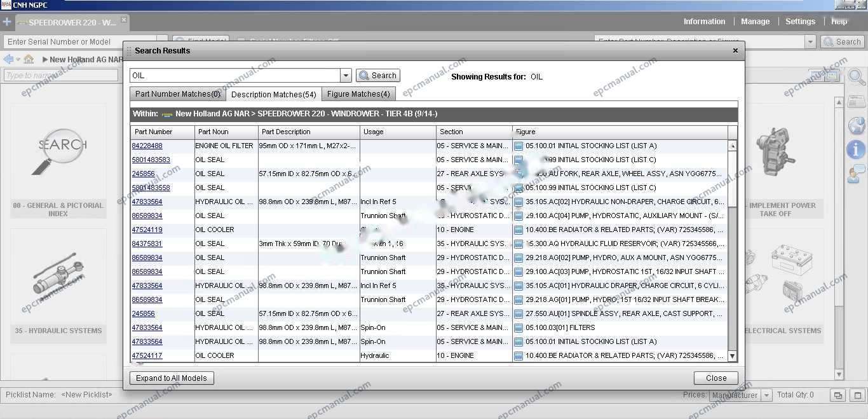Go back with the blue arrow icon
The image size is (868, 419).
pos(8,59)
